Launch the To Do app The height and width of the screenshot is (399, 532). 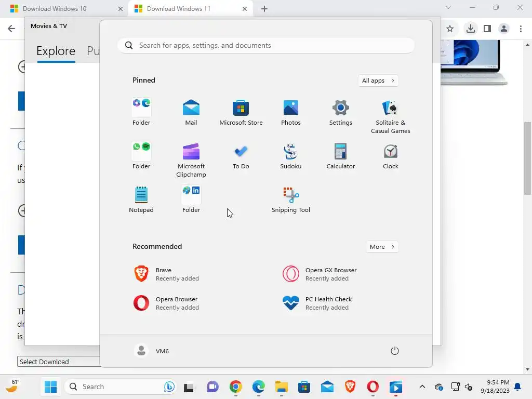(241, 156)
